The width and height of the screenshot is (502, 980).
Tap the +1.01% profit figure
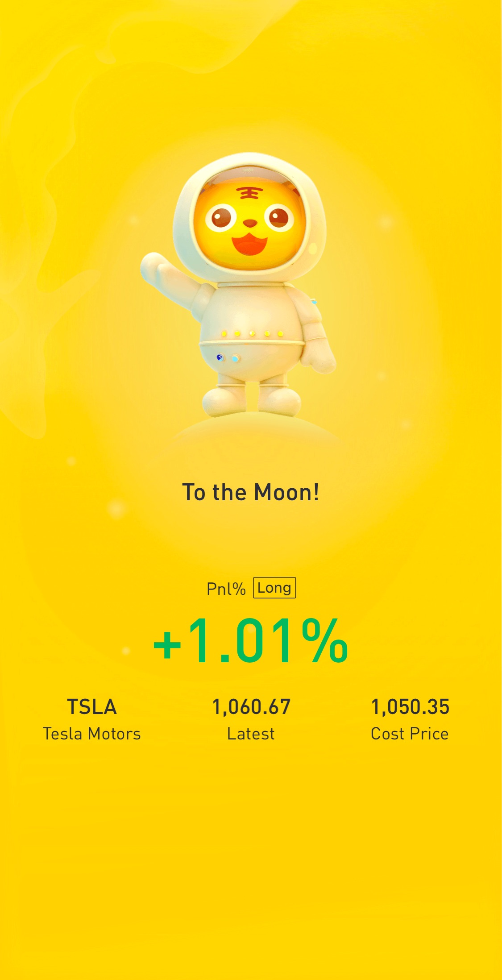click(250, 641)
